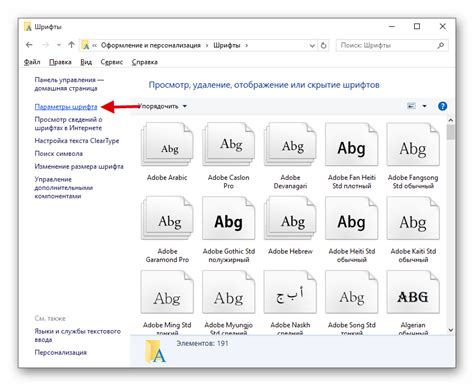This screenshot has height=386, width=474.
Task: Open the Справка menu
Action: pos(145,62)
